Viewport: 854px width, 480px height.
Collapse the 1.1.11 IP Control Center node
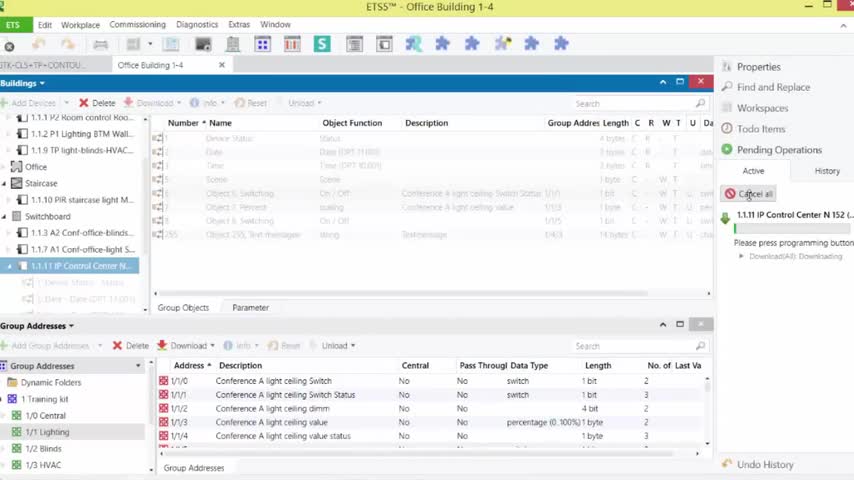(9, 266)
